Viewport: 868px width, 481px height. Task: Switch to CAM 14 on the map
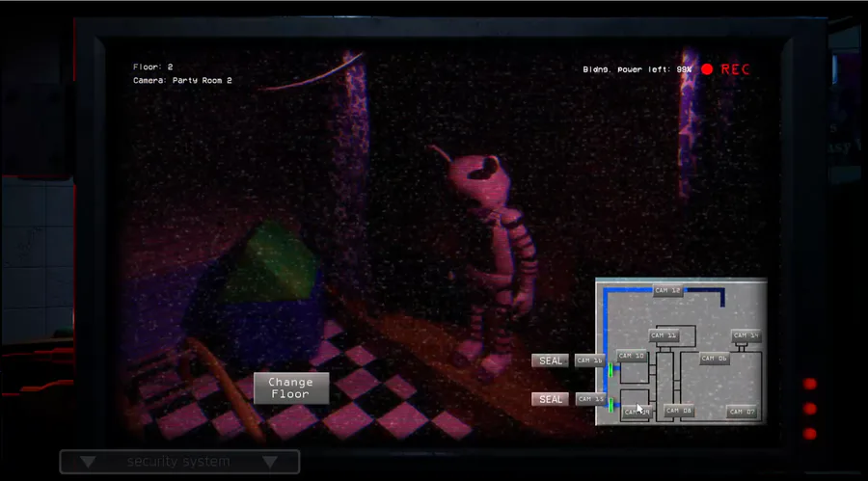[x=746, y=335]
